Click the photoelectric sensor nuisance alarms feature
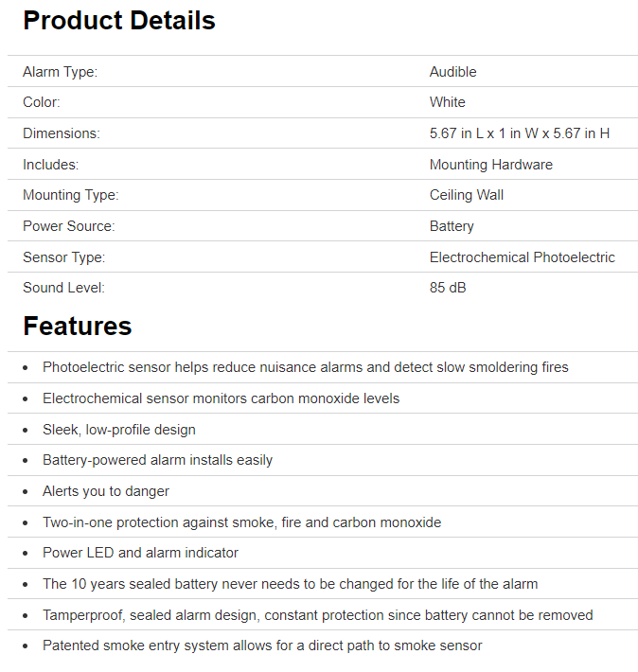 [x=305, y=367]
